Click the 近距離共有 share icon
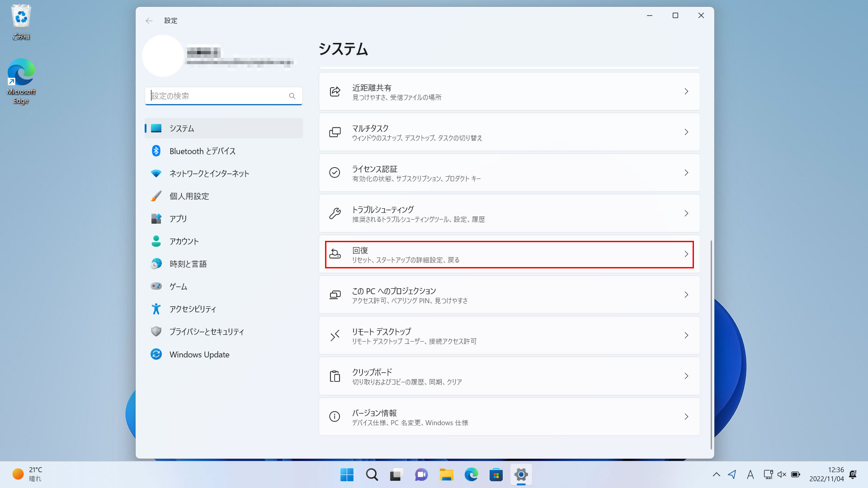The height and width of the screenshot is (488, 868). coord(335,91)
